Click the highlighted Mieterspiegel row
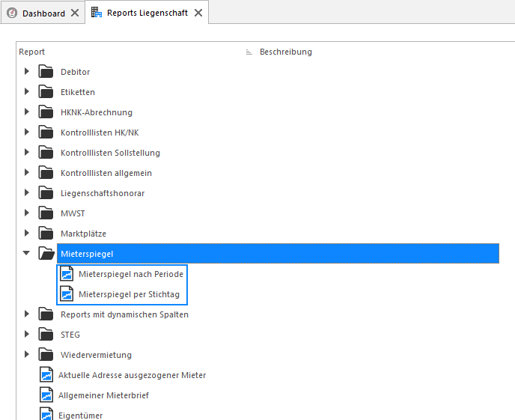Viewport: 515px width, 420px height. click(278, 254)
